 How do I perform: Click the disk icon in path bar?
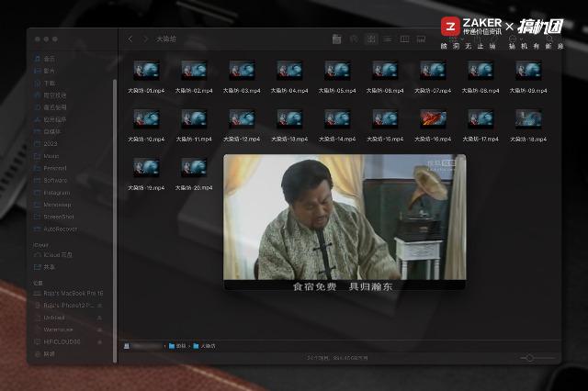click(127, 346)
